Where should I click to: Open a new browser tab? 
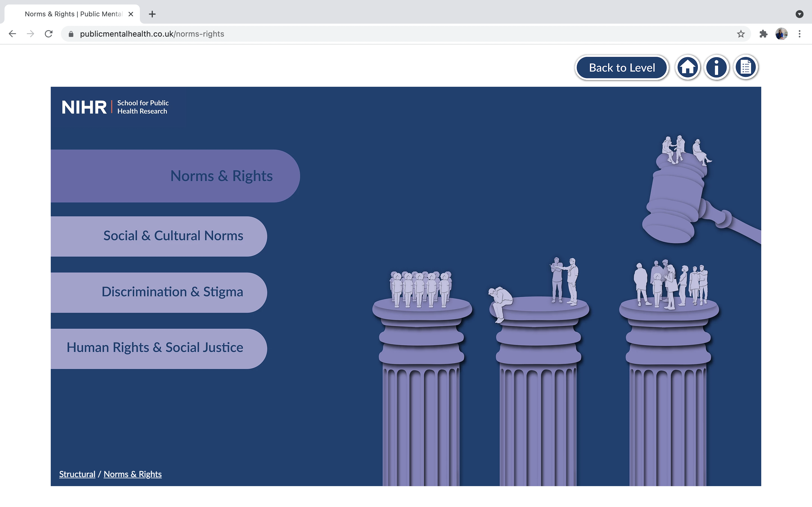coord(152,14)
